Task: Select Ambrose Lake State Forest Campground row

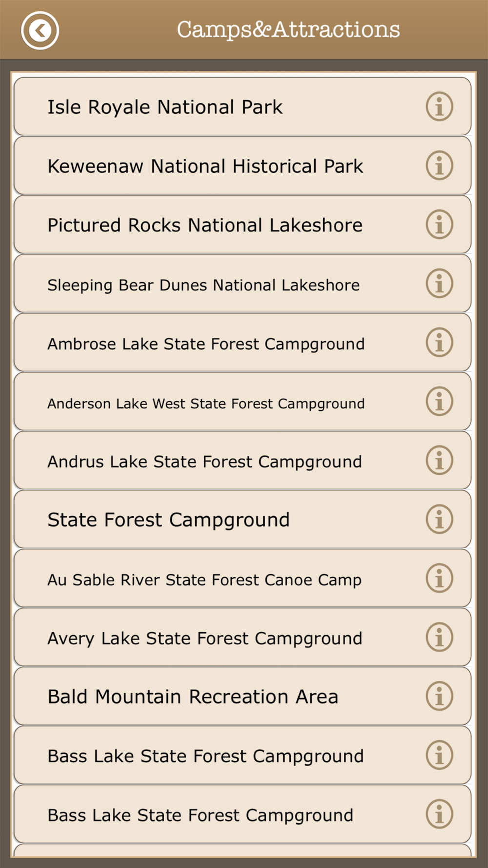Action: click(x=243, y=342)
